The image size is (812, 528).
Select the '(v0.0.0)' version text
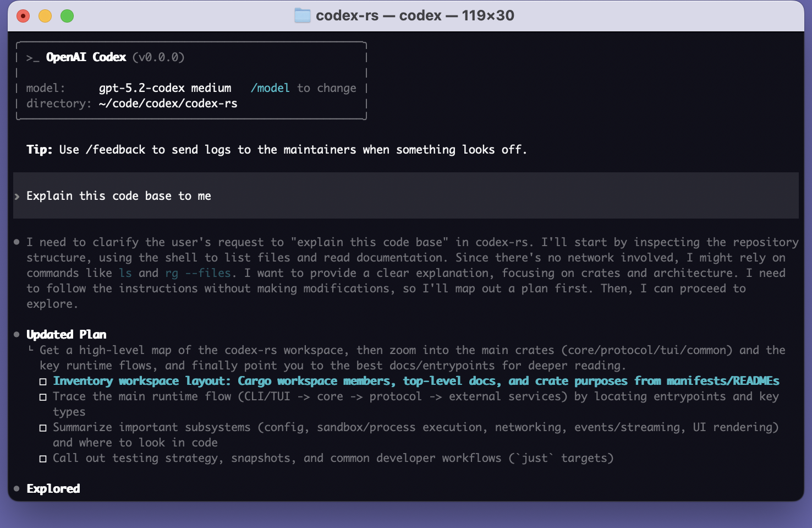coord(158,57)
